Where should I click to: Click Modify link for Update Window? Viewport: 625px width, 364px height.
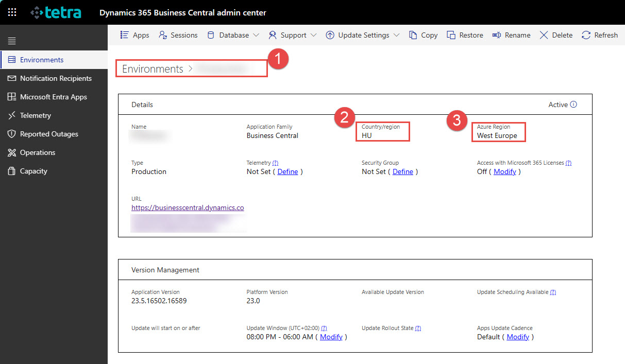point(331,337)
